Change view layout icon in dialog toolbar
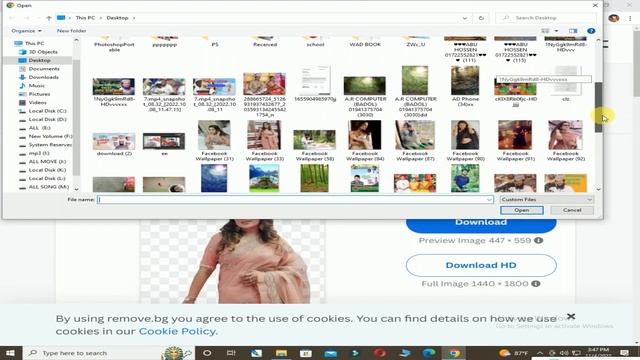Screen dimensions: 640x360 tap(545, 31)
